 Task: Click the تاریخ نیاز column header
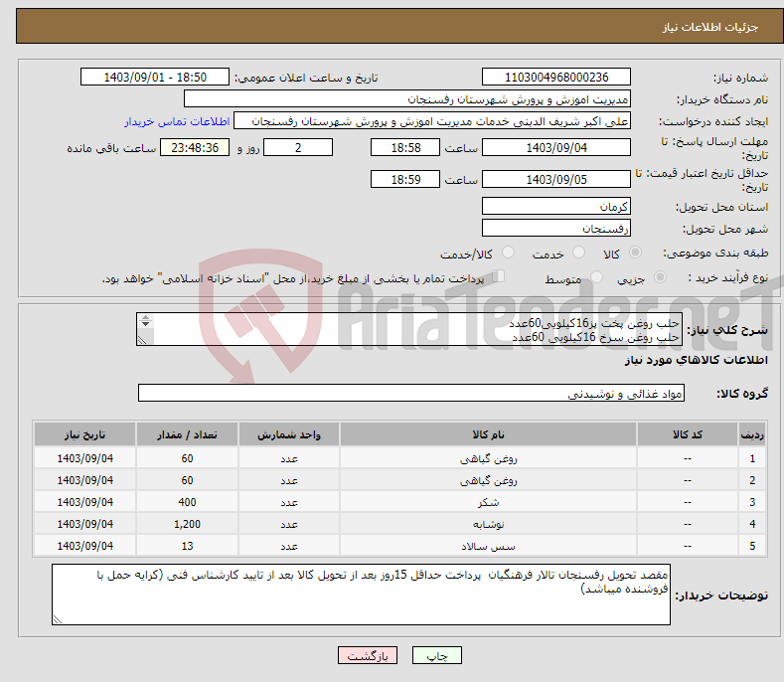(85, 434)
